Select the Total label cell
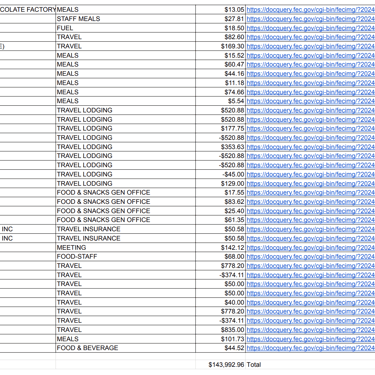 [x=310, y=365]
